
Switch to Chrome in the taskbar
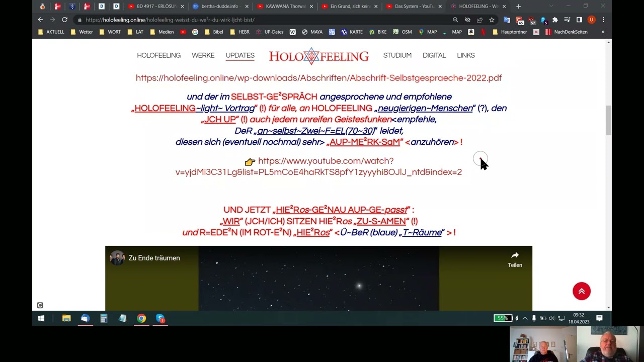[x=141, y=318]
